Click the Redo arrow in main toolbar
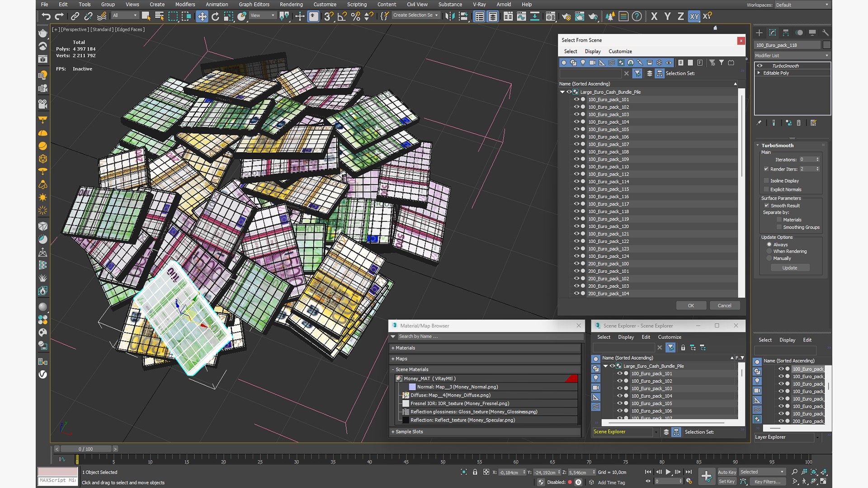868x488 pixels. 59,16
